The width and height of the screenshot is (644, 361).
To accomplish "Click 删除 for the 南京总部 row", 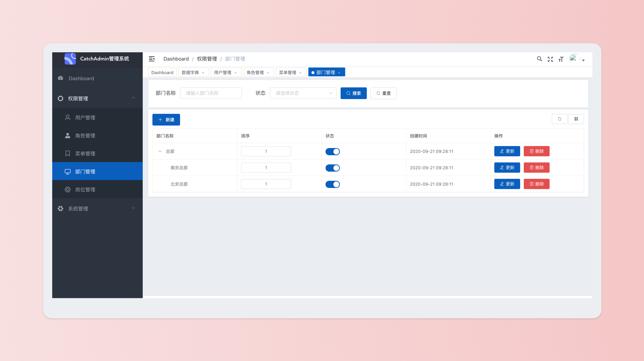I will (x=536, y=168).
